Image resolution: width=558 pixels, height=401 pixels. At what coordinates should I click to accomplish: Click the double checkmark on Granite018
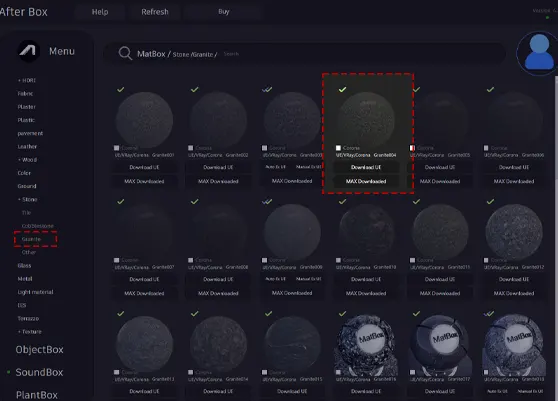(489, 313)
